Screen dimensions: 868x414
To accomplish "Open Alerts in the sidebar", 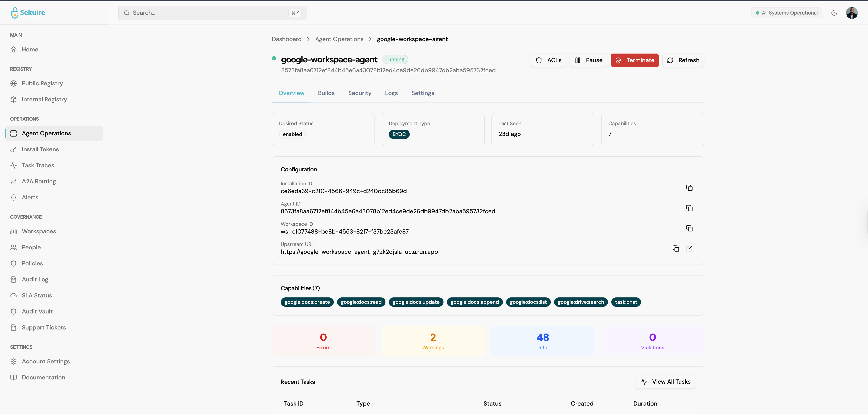I will pyautogui.click(x=30, y=197).
